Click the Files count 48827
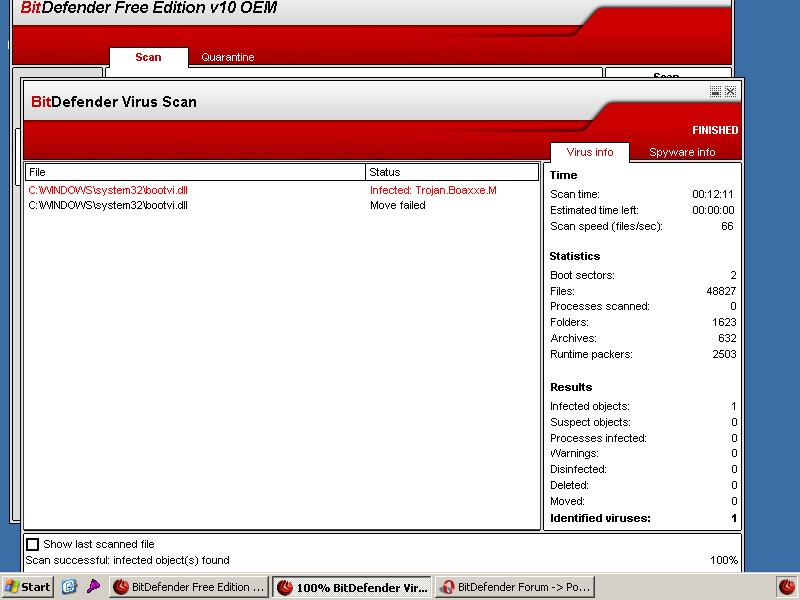 pyautogui.click(x=721, y=291)
